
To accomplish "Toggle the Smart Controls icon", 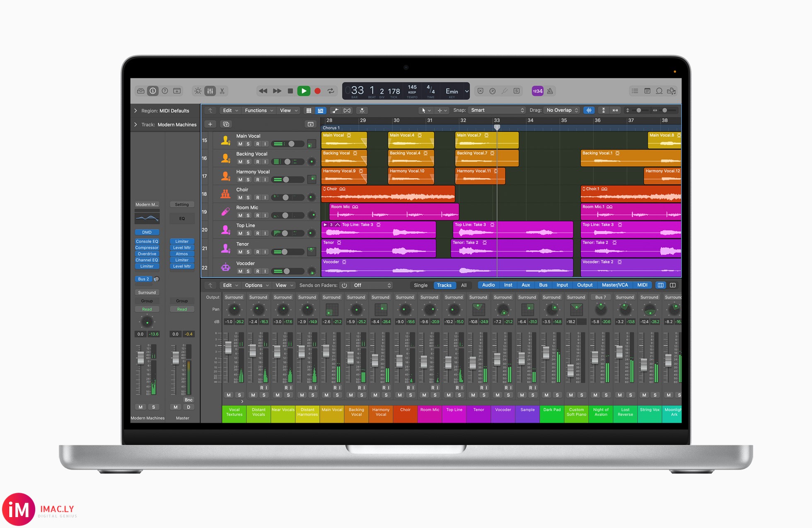I will (198, 91).
